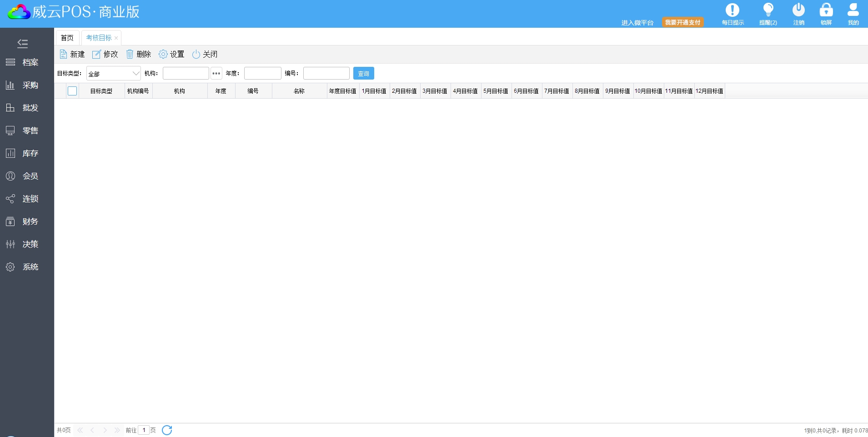Viewport: 868px width, 437px height.
Task: Open 机构 picker ellipsis button
Action: click(x=216, y=73)
